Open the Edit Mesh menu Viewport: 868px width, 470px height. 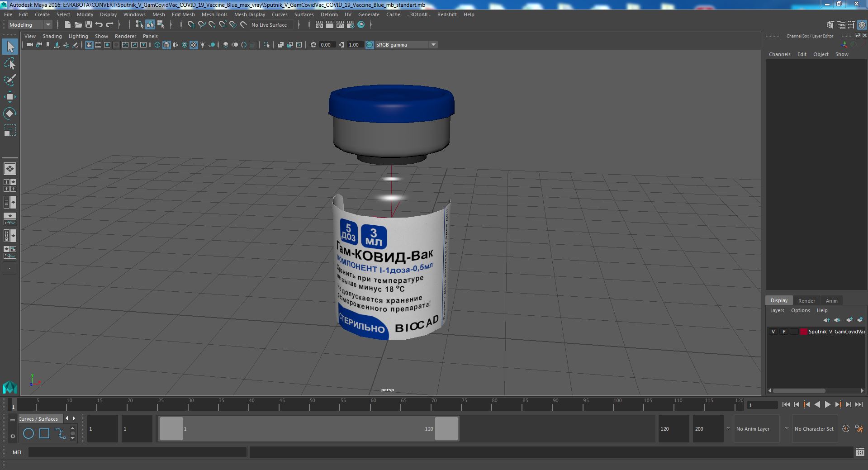183,14
